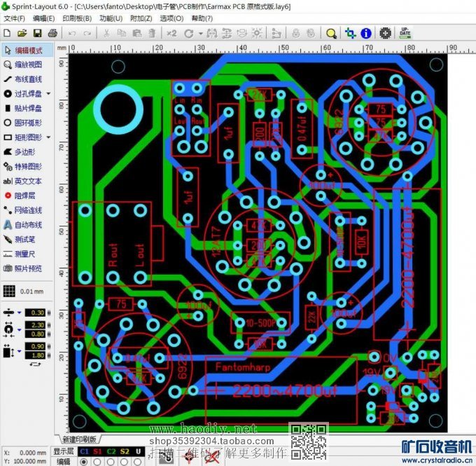Select the radio button under S1 layer

[x=98, y=462]
